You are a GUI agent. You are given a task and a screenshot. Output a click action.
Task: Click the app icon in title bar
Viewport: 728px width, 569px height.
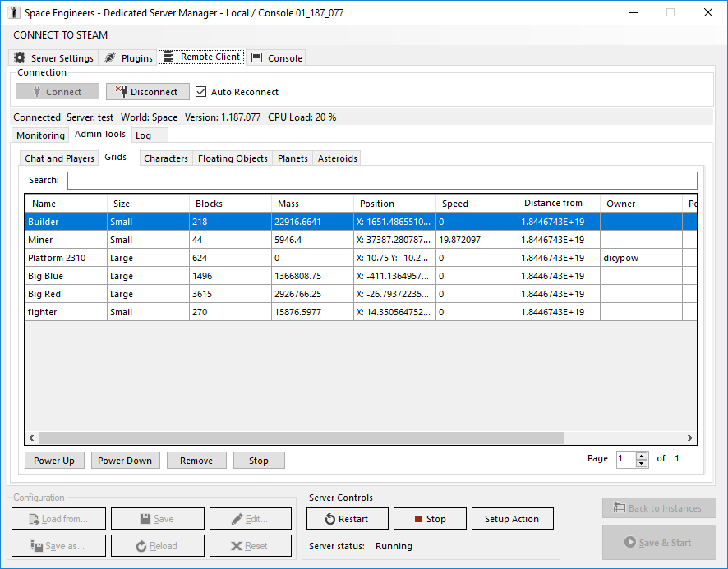pyautogui.click(x=14, y=12)
